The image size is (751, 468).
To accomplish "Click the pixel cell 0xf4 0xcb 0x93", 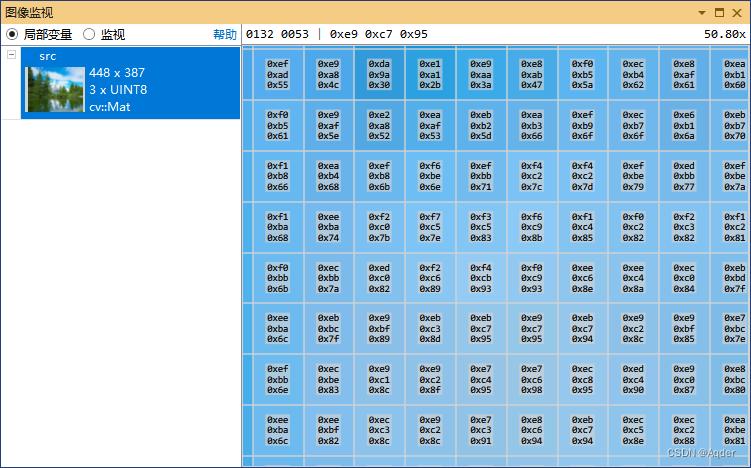I will click(481, 278).
